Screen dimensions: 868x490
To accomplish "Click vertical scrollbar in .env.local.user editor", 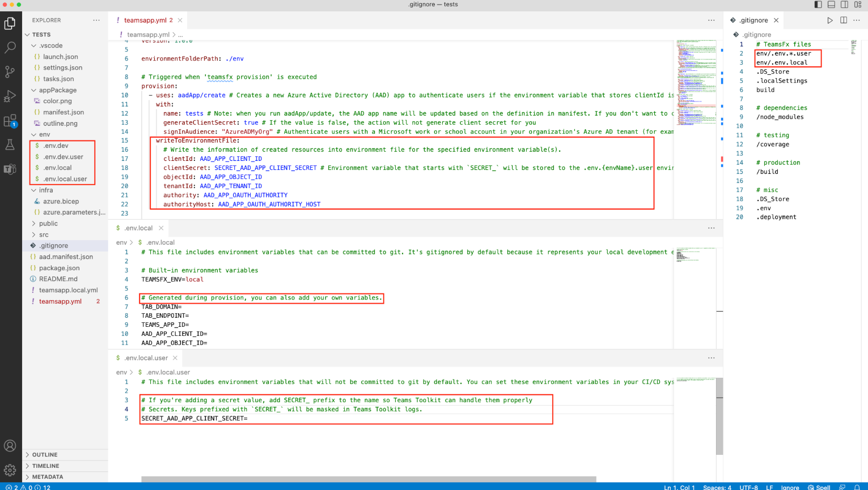I will tap(719, 416).
